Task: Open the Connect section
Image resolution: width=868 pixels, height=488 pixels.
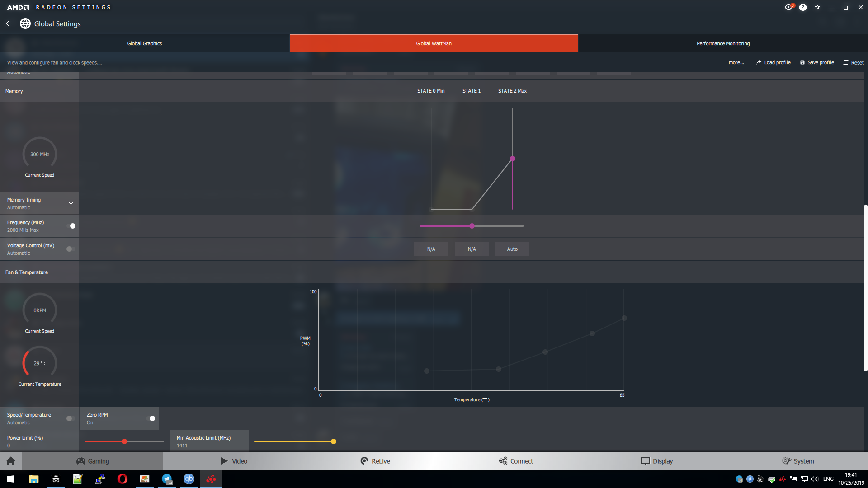Action: (516, 461)
